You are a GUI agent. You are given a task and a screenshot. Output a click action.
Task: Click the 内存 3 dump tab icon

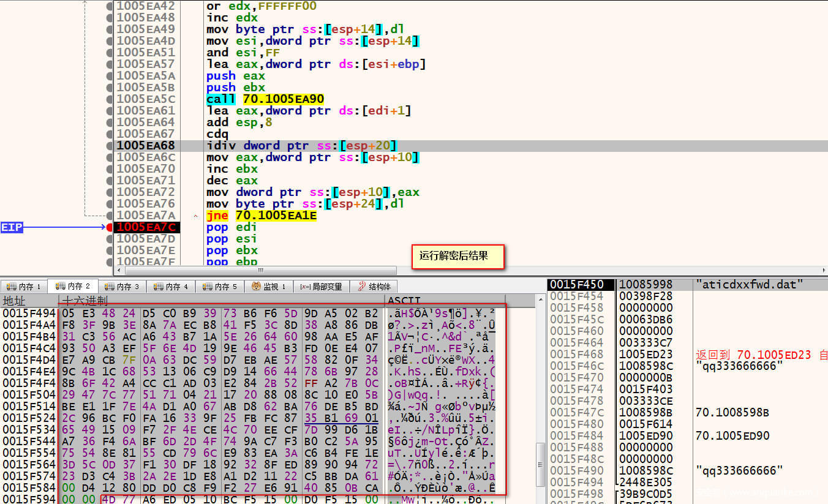coord(109,287)
